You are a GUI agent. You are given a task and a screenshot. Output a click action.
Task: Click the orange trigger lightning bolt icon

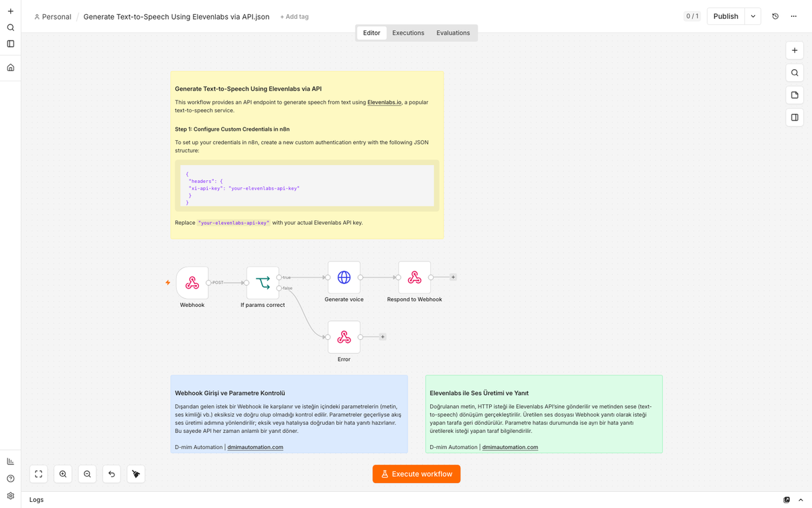168,282
